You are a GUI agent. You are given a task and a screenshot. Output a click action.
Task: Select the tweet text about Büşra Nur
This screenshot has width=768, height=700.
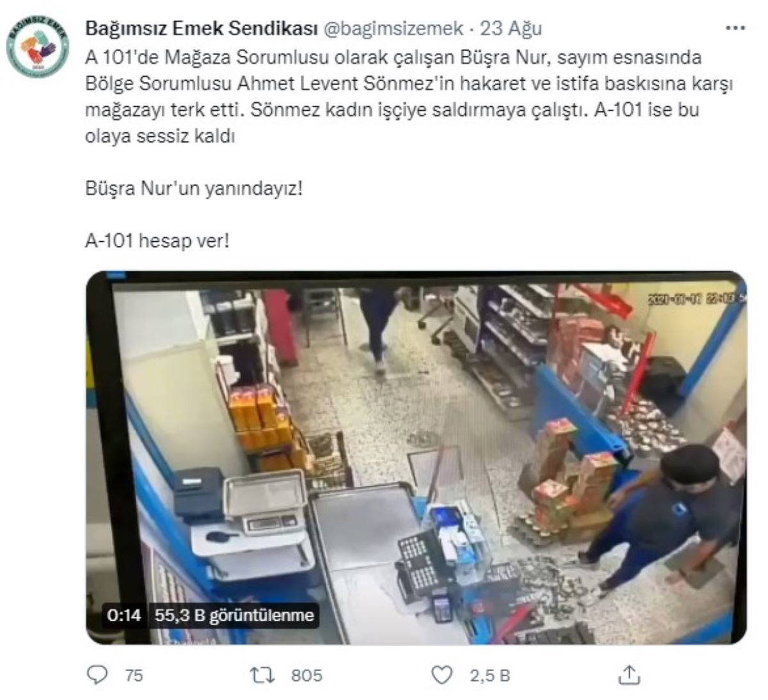tap(410, 97)
